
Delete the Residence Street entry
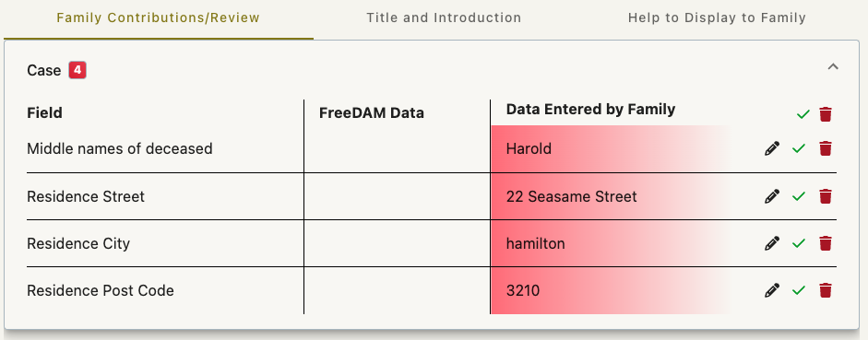pyautogui.click(x=826, y=196)
